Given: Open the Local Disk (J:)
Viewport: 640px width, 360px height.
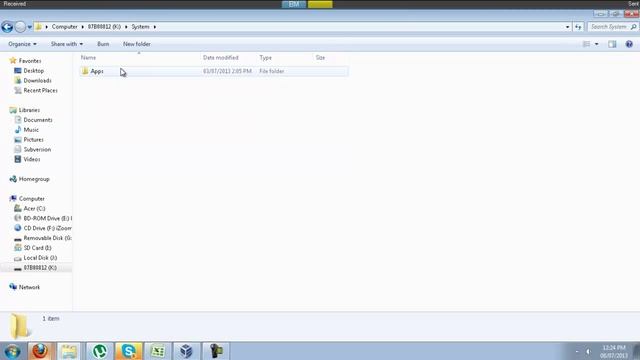Looking at the screenshot, I should pyautogui.click(x=40, y=258).
